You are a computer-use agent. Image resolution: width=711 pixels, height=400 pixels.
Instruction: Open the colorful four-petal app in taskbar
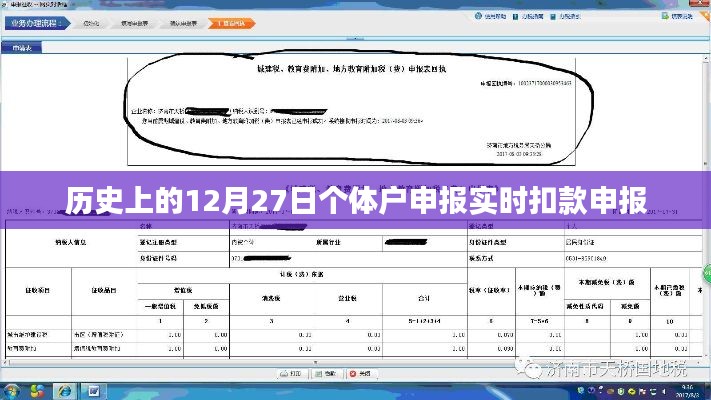point(37,391)
